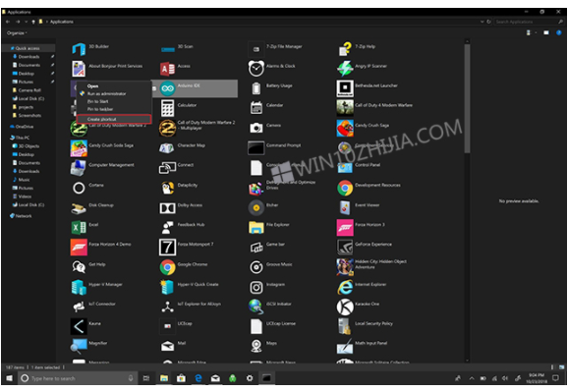Open the Organize dropdown menu
This screenshot has height=392, width=568.
coord(17,33)
